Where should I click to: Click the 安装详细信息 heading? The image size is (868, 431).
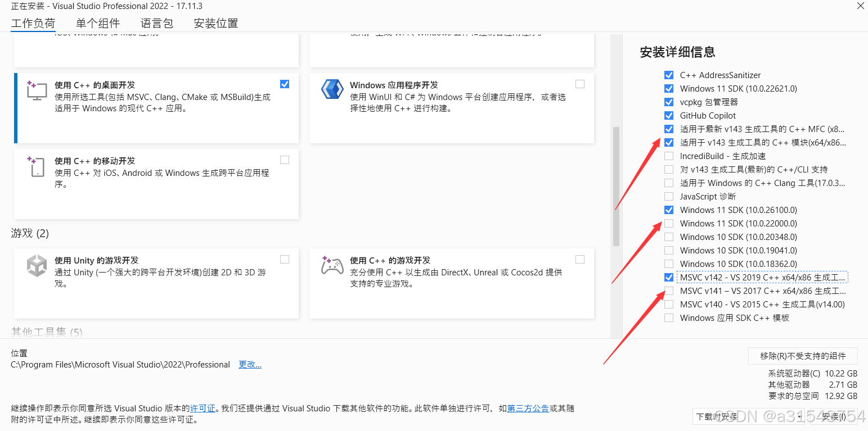pyautogui.click(x=678, y=52)
